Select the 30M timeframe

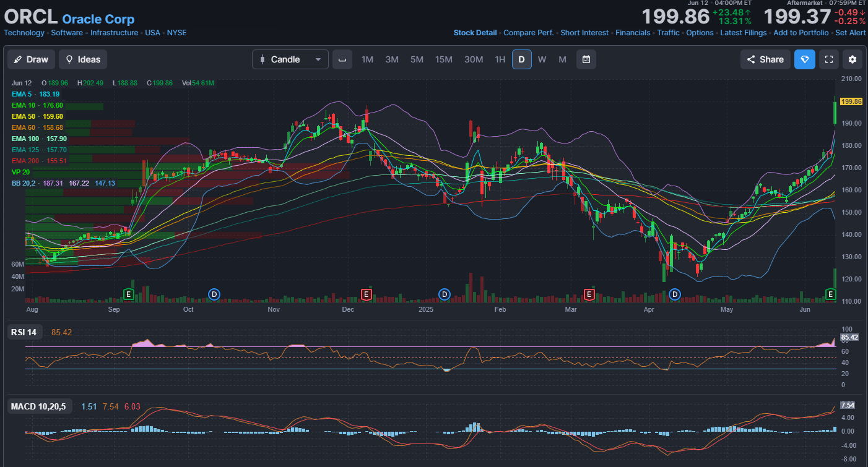coord(474,59)
